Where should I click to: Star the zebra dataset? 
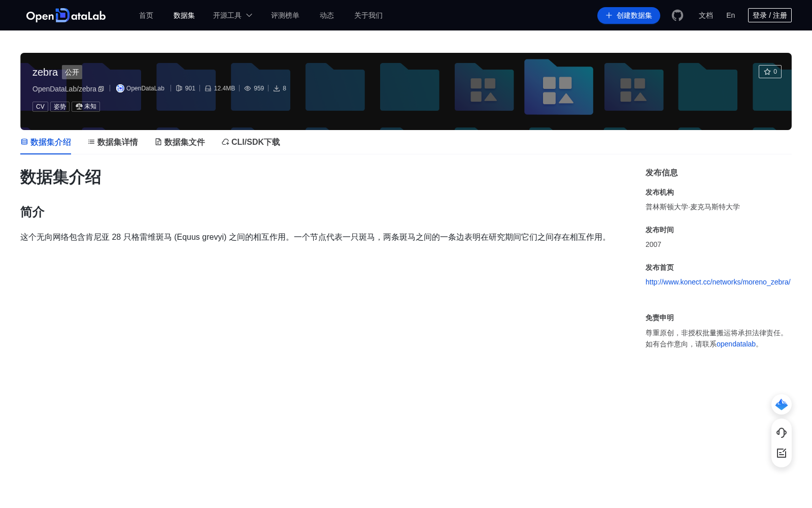[770, 72]
